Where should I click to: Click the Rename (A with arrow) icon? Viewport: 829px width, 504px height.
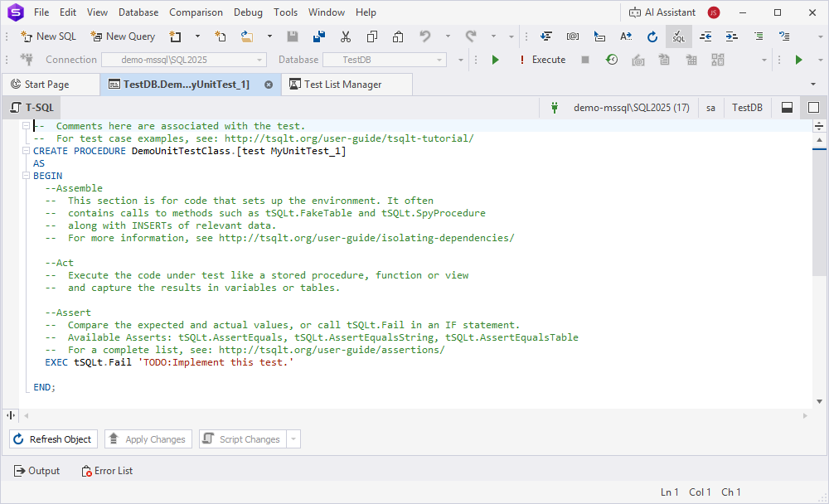(626, 36)
